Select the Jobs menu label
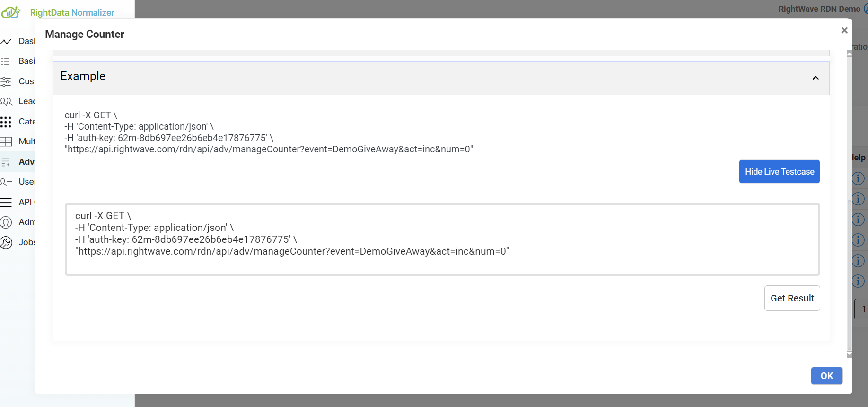This screenshot has width=868, height=407. 27,242
